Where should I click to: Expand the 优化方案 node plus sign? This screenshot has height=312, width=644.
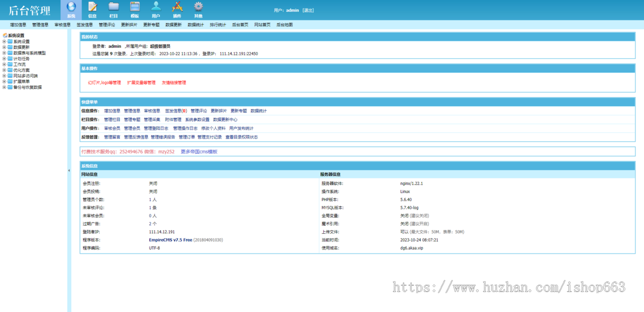point(4,70)
